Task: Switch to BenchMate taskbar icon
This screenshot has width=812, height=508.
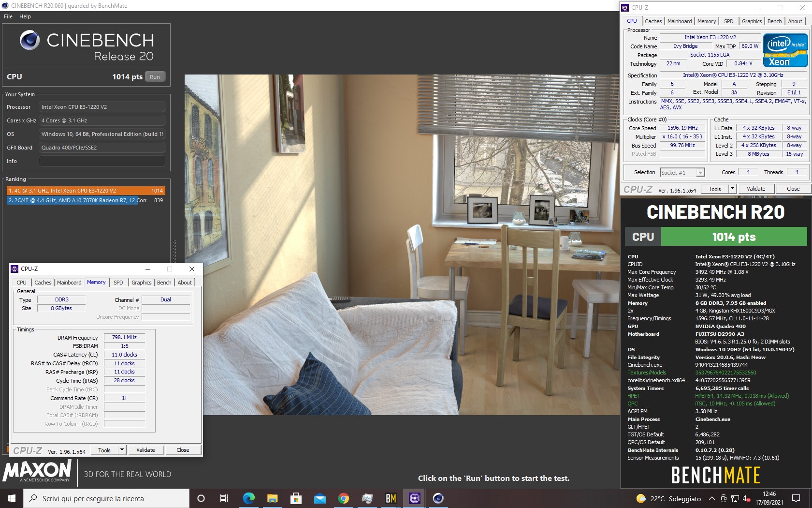Action: coord(391,498)
